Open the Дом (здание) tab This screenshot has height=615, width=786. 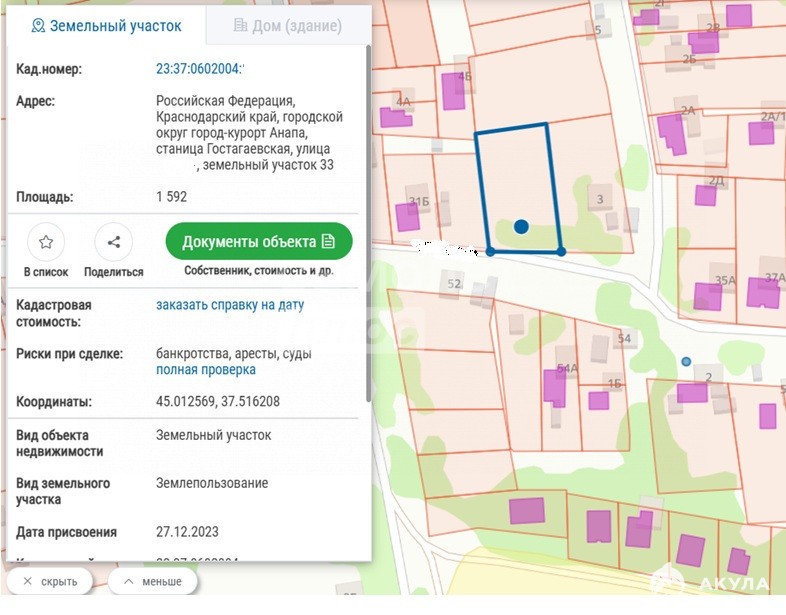click(287, 26)
